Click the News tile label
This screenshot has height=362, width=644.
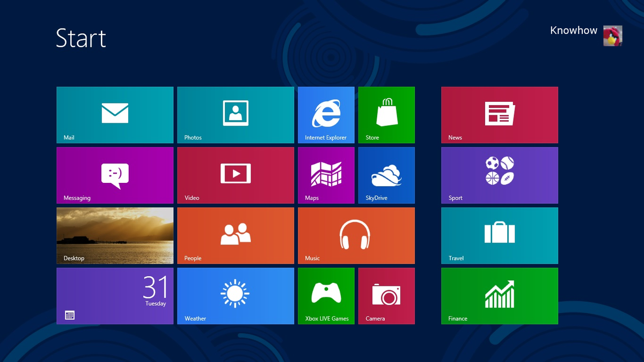click(455, 138)
